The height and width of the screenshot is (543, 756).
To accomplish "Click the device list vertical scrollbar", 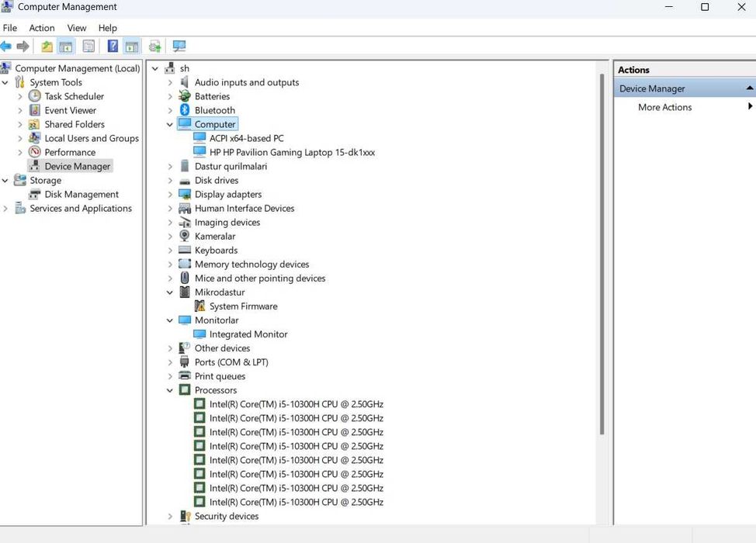I will (602, 254).
